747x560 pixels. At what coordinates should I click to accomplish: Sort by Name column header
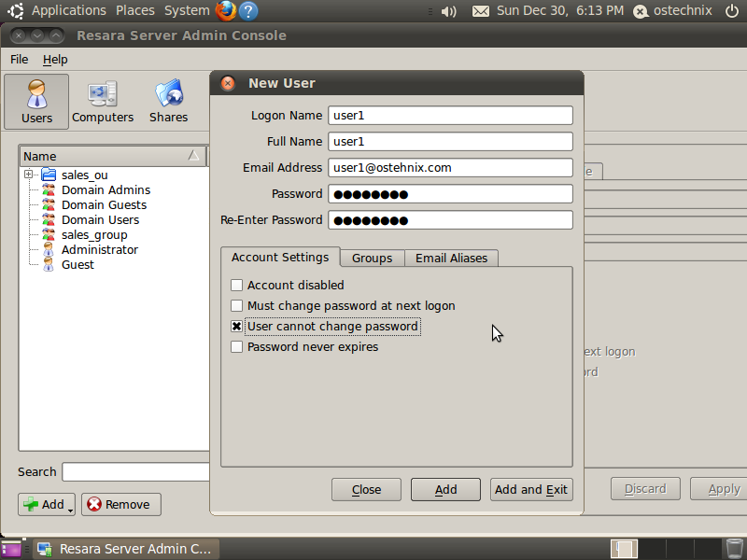112,156
